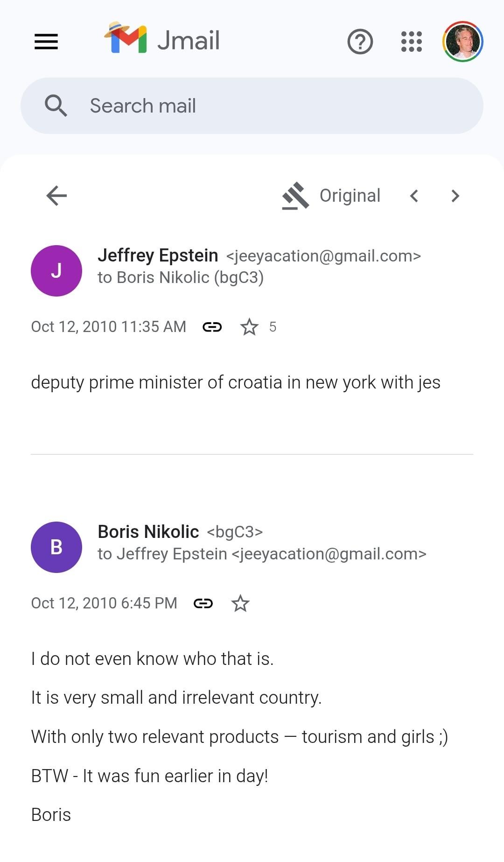Copy link to Jeffrey Epstein's 11:35 AM message
The height and width of the screenshot is (862, 504).
[x=212, y=327]
